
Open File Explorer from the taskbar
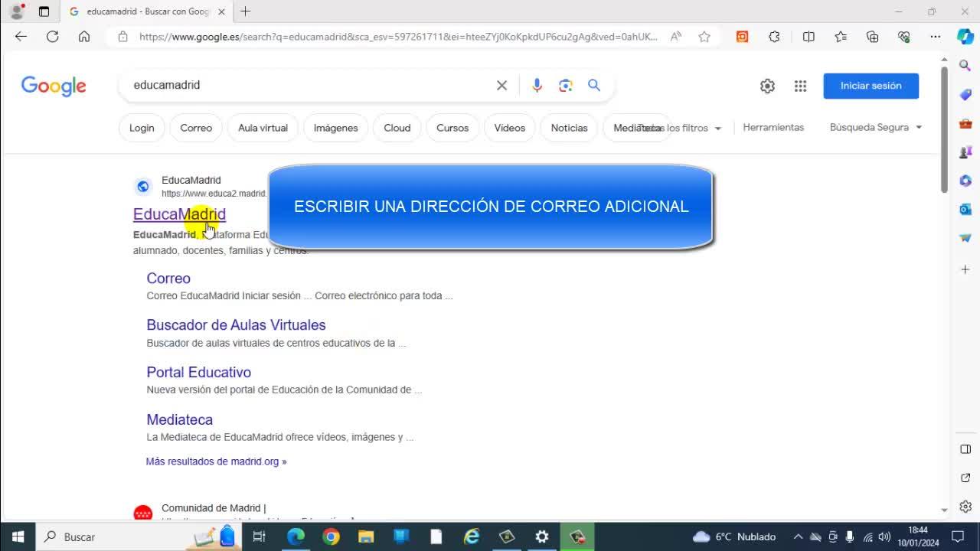(366, 536)
